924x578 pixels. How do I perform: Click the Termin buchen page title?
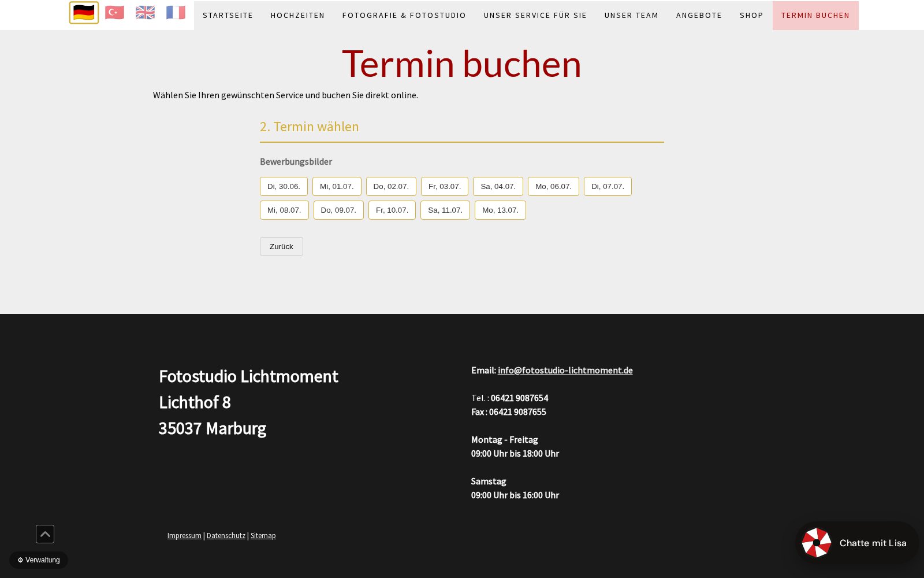click(462, 64)
